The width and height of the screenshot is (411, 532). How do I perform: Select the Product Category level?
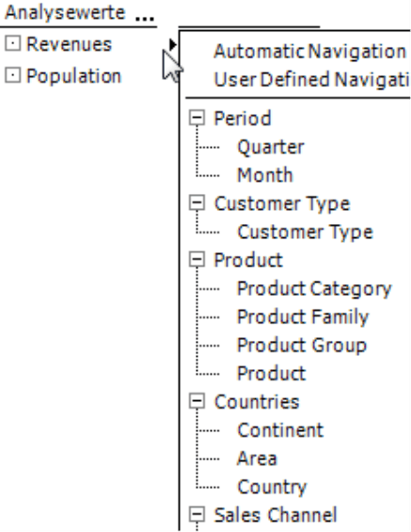pos(314,289)
